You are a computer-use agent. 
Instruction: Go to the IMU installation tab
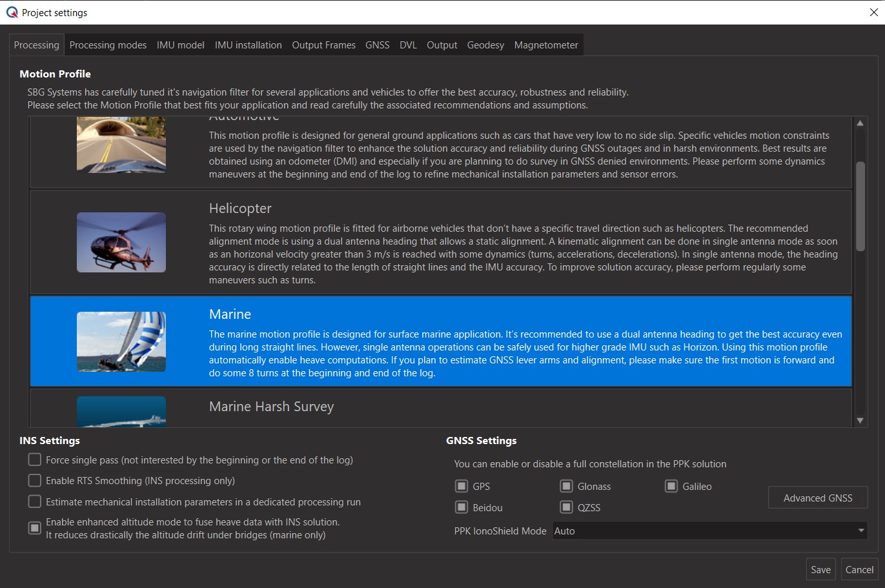[x=249, y=45]
